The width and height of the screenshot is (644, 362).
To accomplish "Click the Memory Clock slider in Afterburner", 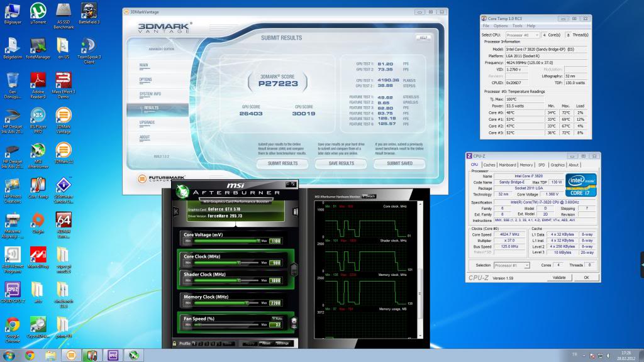I will (x=226, y=303).
